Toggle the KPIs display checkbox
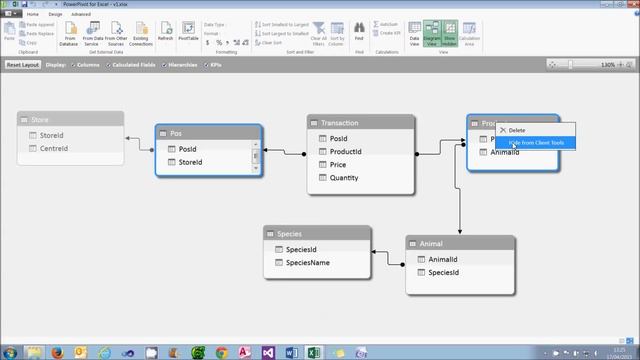The image size is (640, 360). pos(206,65)
